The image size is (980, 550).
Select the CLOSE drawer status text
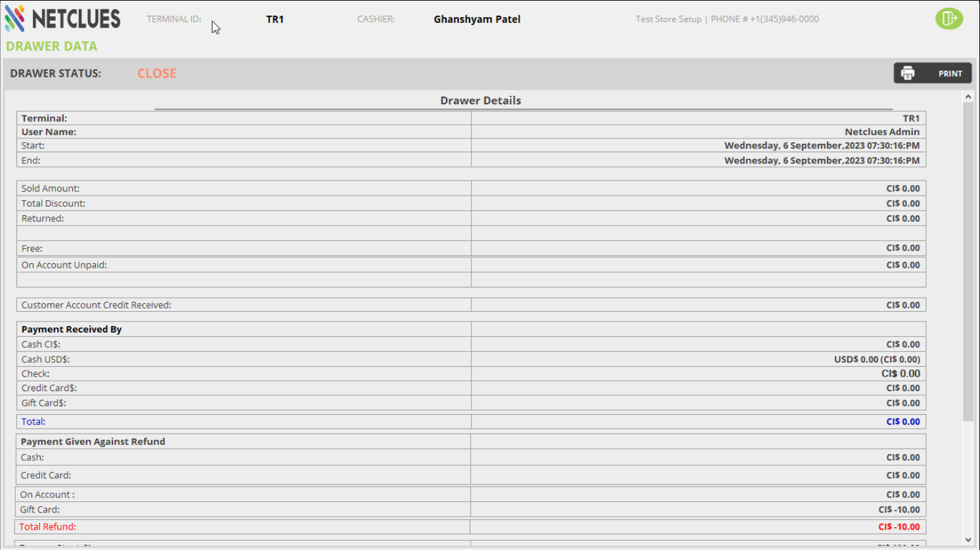coord(156,74)
